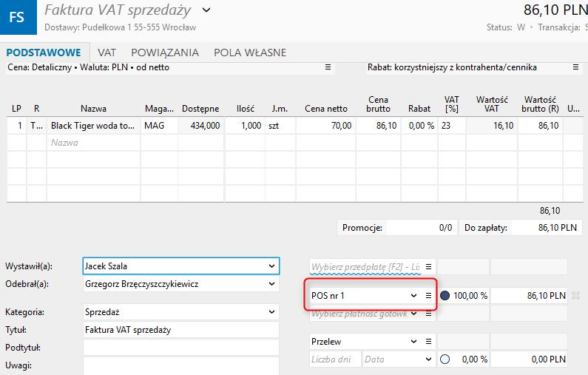Click the FS document type icon

pyautogui.click(x=18, y=17)
